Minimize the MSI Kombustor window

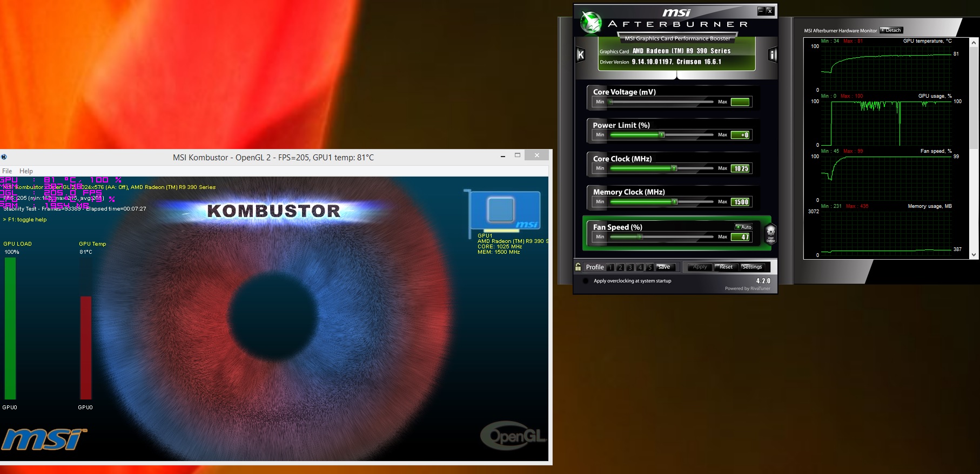[x=503, y=155]
